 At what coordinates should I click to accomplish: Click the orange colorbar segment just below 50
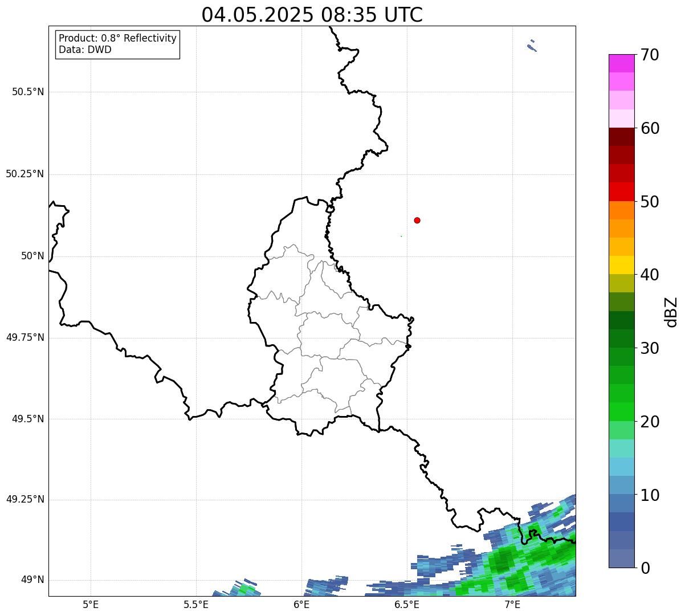coord(622,210)
